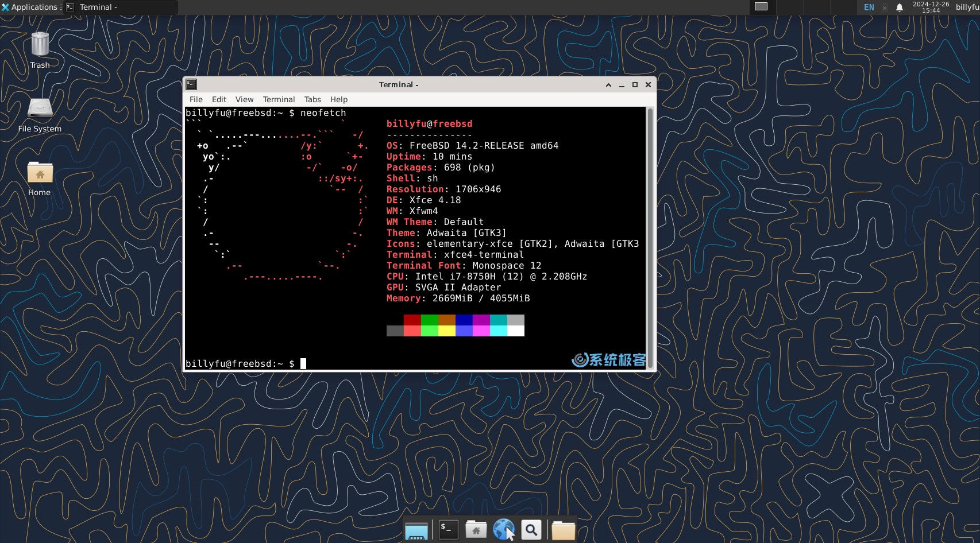The width and height of the screenshot is (980, 543).
Task: Open the View menu in Terminal
Action: click(x=244, y=99)
